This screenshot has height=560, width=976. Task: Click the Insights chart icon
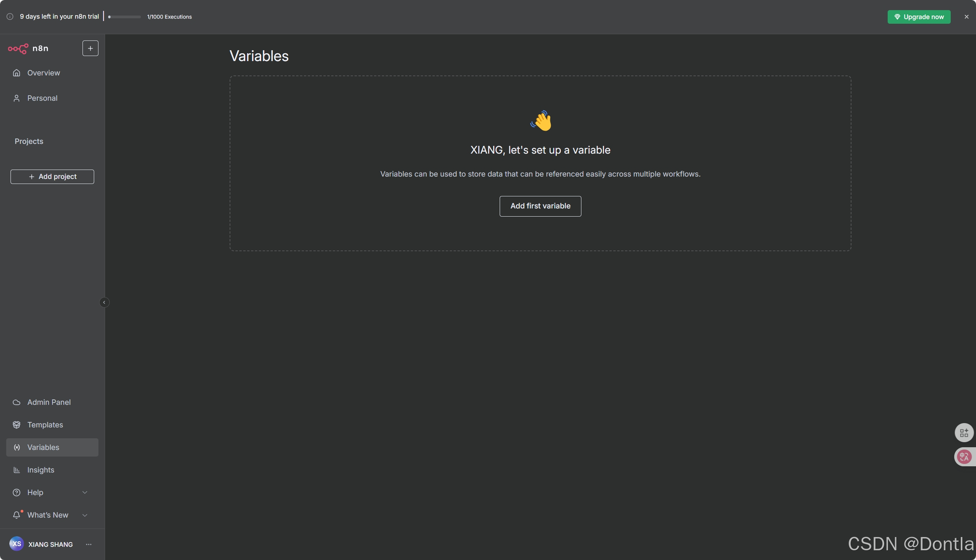click(16, 470)
